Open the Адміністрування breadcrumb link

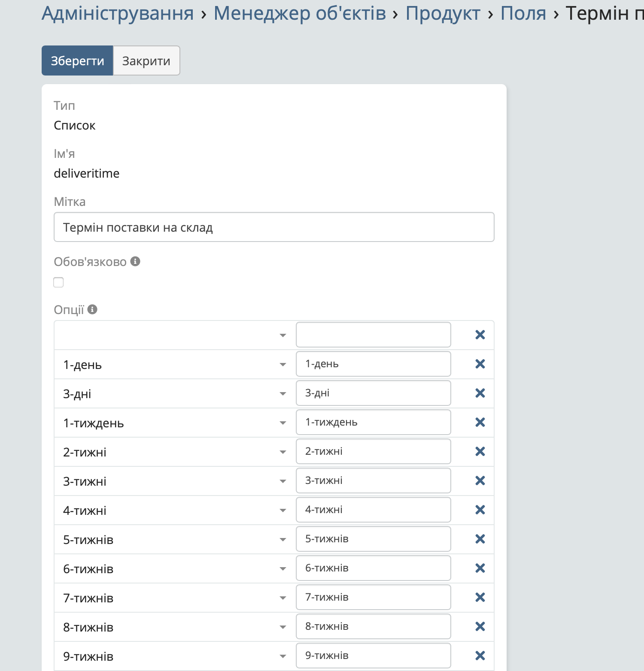118,13
